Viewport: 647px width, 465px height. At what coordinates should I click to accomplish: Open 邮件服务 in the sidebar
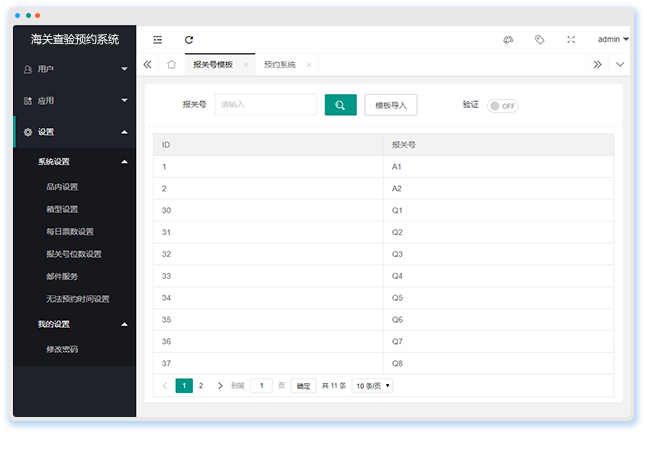[x=62, y=276]
